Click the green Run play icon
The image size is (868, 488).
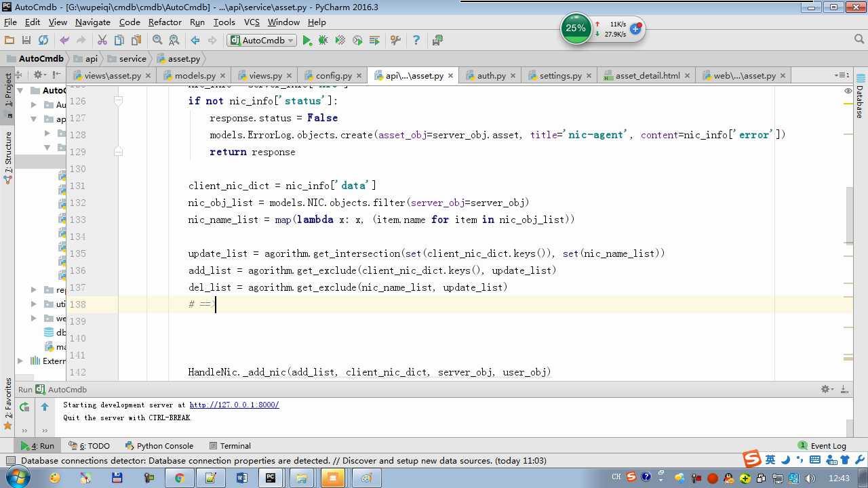point(307,41)
